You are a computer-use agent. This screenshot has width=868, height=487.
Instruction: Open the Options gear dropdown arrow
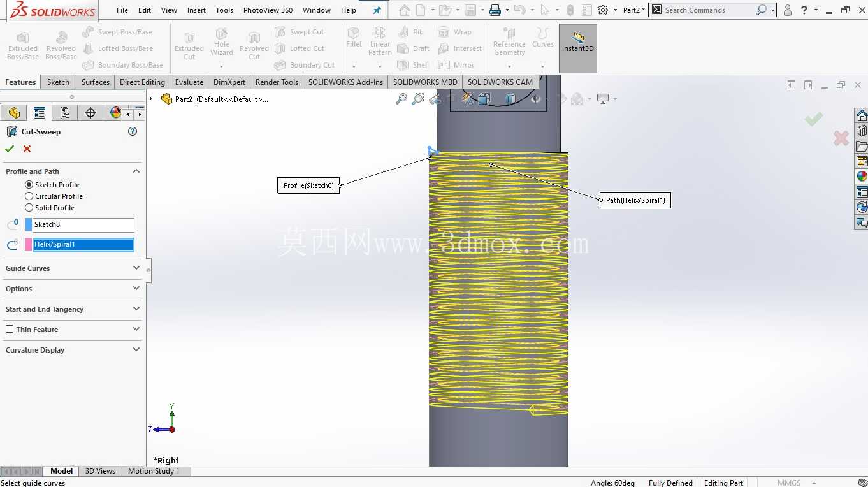tap(615, 10)
